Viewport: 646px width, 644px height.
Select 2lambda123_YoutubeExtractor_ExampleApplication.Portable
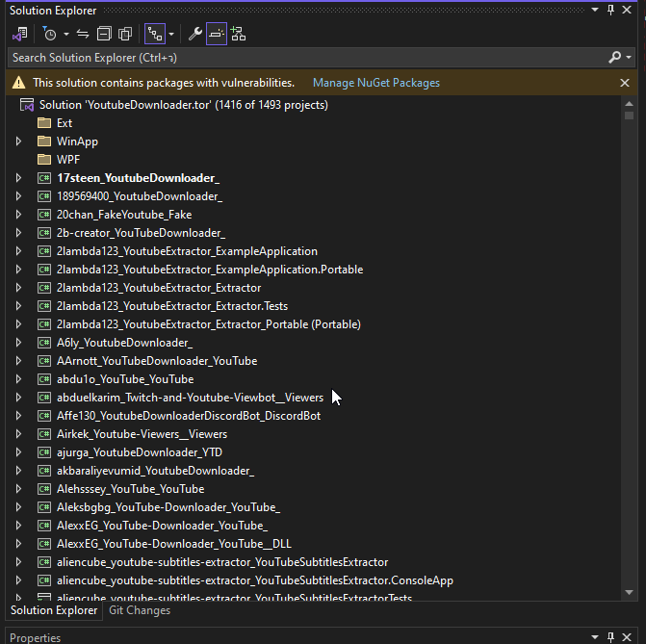click(210, 270)
